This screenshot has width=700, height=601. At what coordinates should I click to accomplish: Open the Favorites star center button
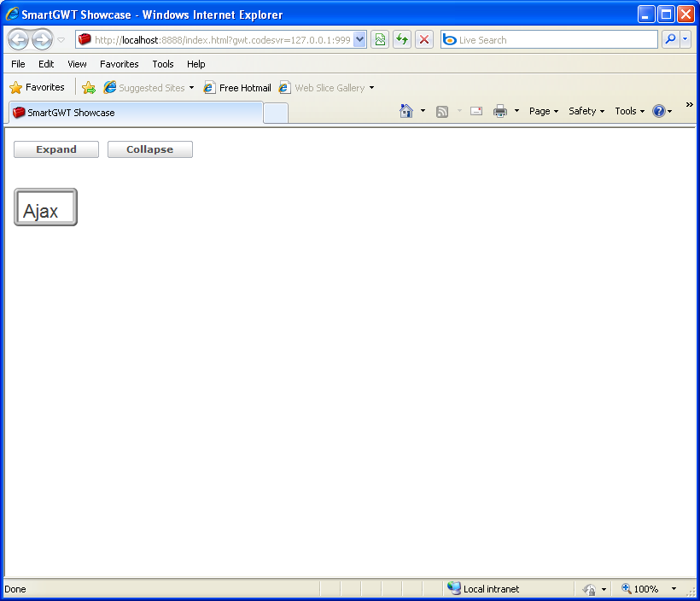pos(37,88)
